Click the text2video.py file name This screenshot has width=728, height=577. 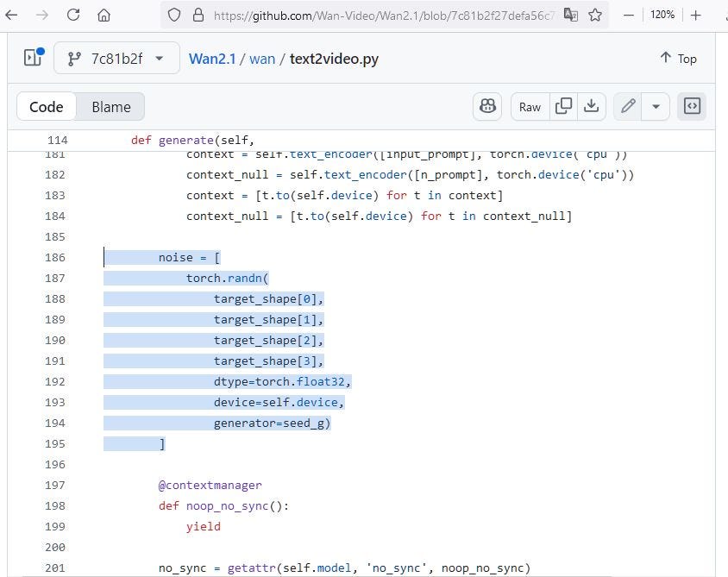point(334,59)
